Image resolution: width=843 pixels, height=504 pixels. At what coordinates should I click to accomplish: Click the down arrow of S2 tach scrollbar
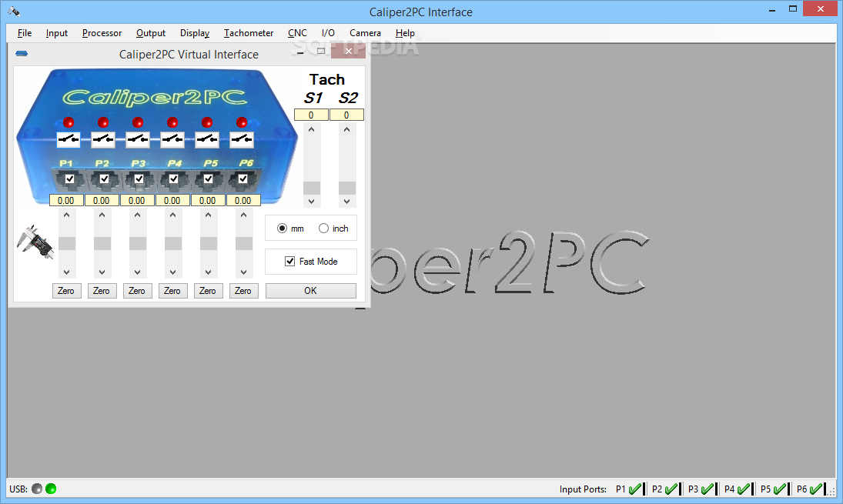point(347,202)
